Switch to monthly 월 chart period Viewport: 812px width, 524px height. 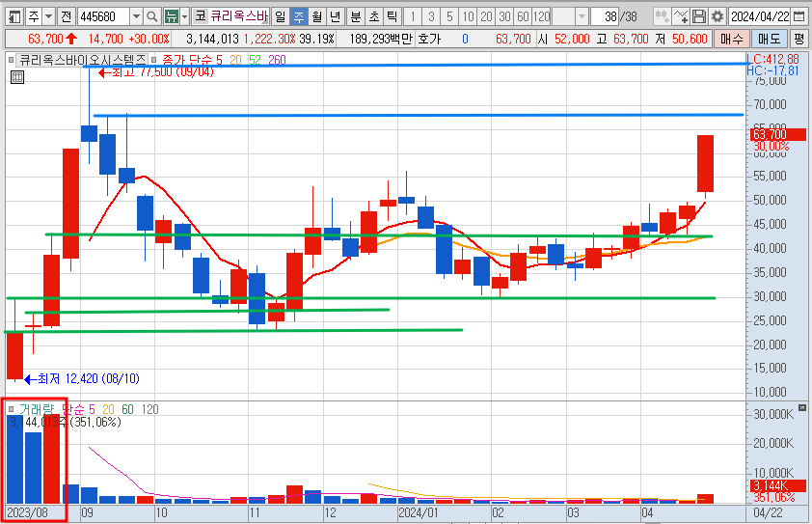point(317,17)
